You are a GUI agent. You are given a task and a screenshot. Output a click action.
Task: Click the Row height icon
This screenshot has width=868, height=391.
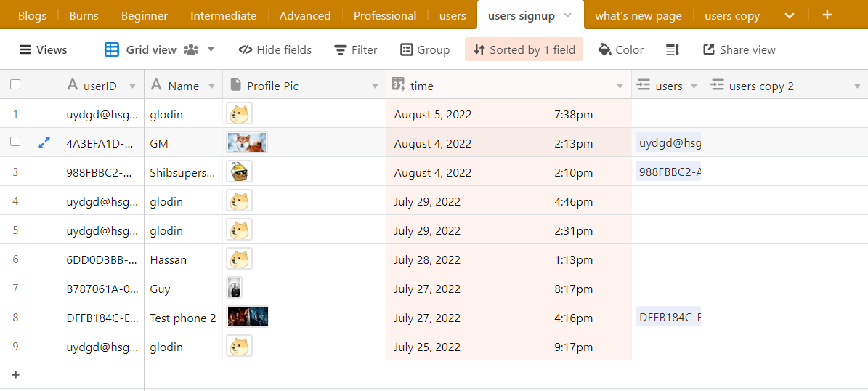(672, 50)
